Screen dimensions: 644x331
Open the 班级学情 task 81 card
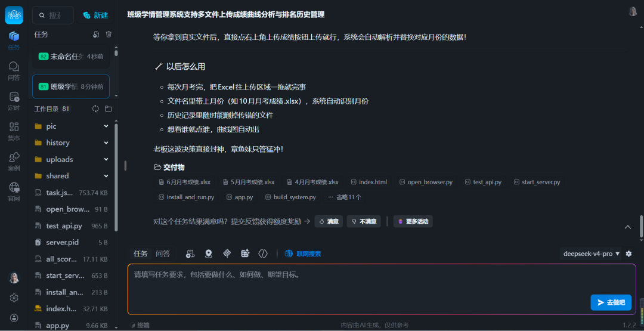point(71,86)
